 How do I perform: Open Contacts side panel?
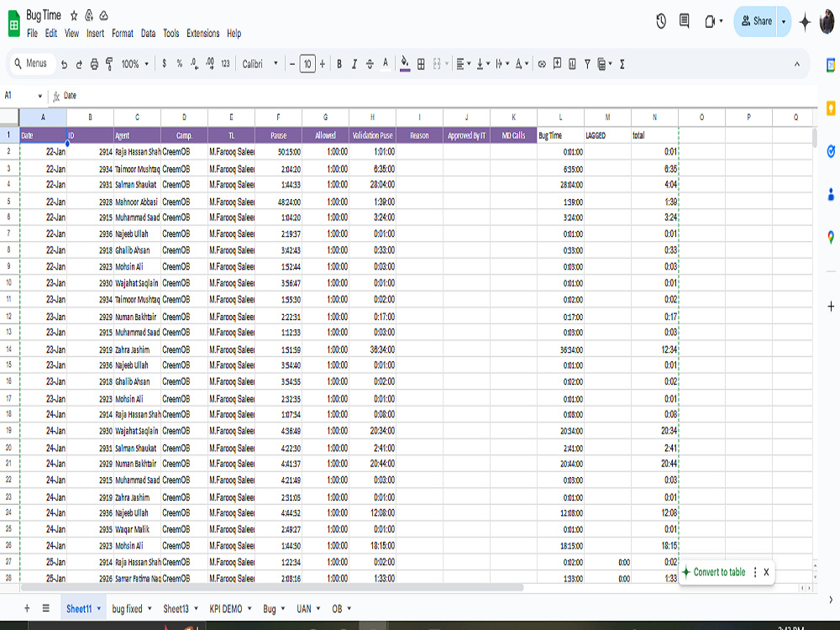point(831,195)
